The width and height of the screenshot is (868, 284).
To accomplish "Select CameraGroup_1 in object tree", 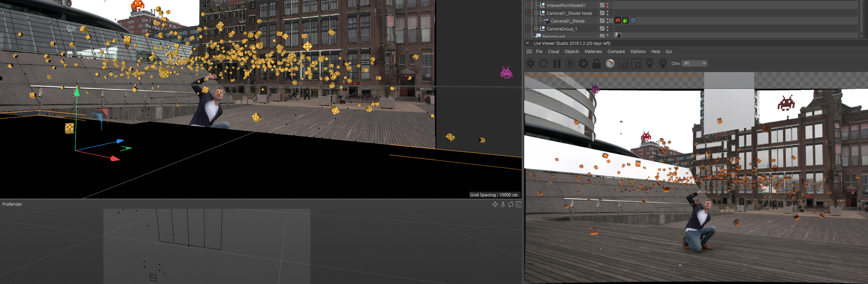I will point(562,29).
